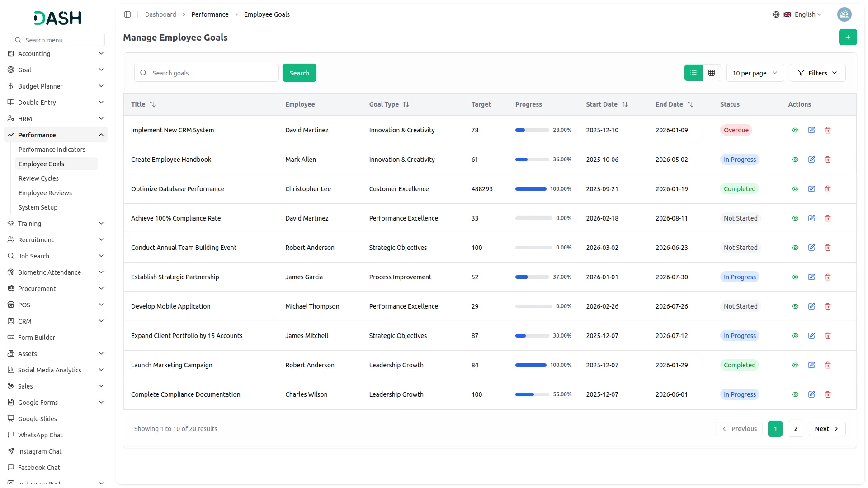Image resolution: width=868 pixels, height=488 pixels.
Task: Open the view details eye icon for Implement New CRM System
Action: coord(795,130)
